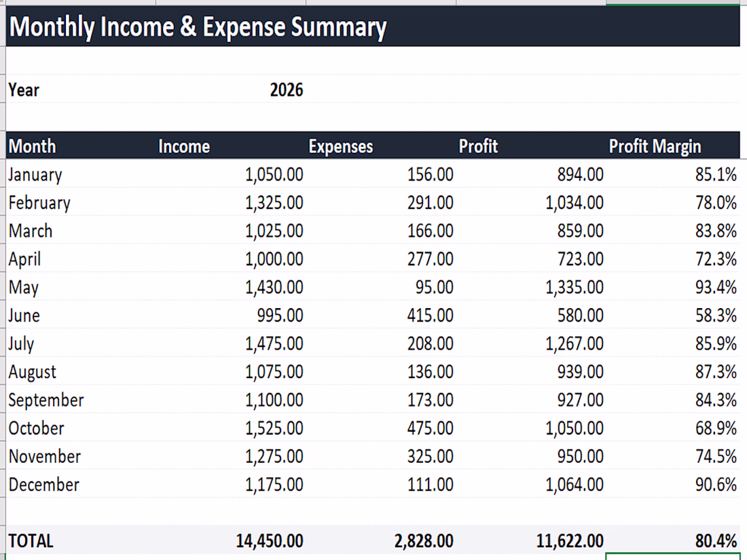The width and height of the screenshot is (747, 560).
Task: Select the year value 2026
Action: point(287,90)
